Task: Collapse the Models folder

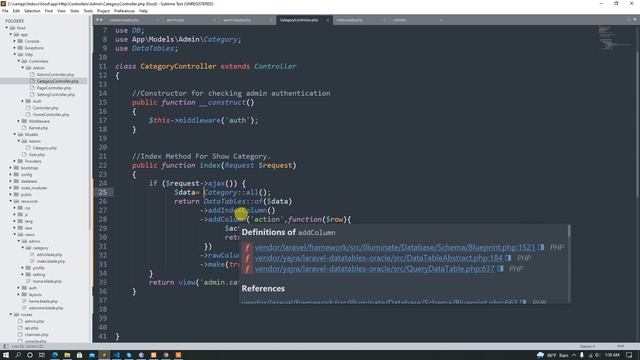Action: (15, 134)
